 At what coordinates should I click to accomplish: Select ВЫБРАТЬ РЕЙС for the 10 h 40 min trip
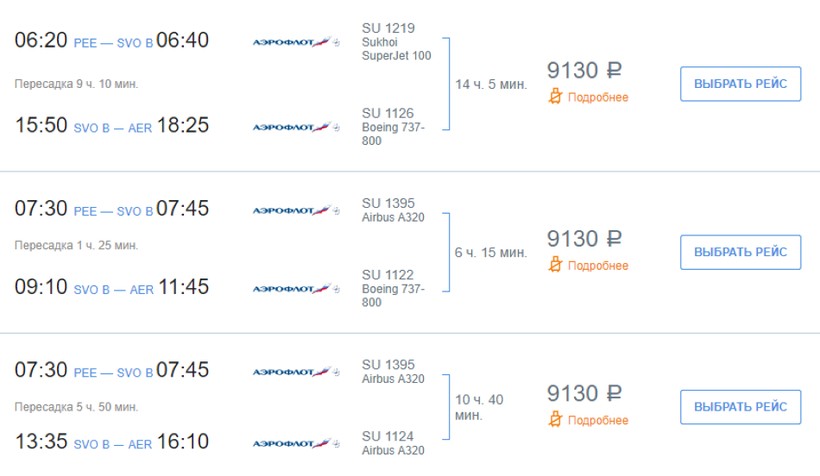pos(740,407)
